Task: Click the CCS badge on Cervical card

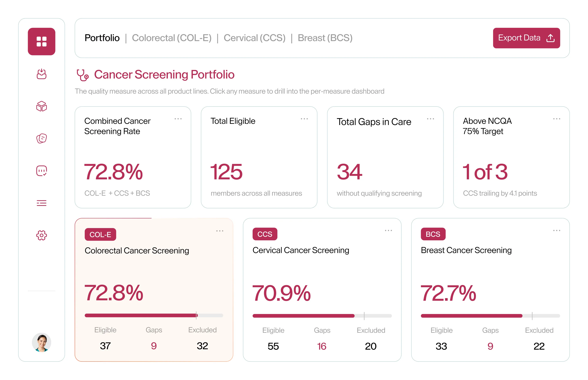Action: tap(265, 234)
